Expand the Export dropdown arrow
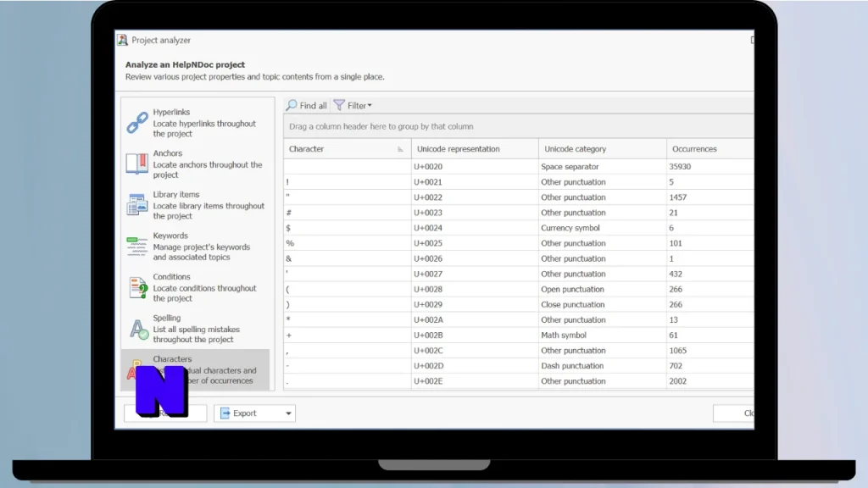The image size is (868, 488). pos(288,413)
